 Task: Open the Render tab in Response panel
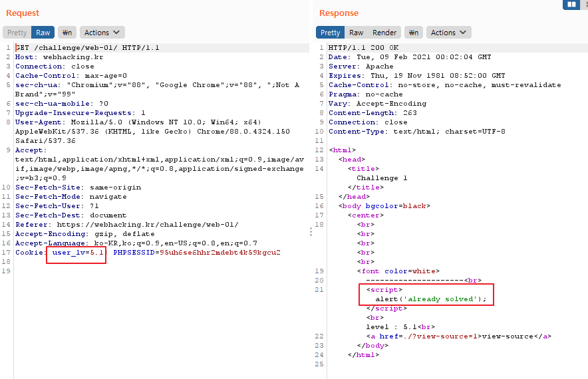click(384, 33)
